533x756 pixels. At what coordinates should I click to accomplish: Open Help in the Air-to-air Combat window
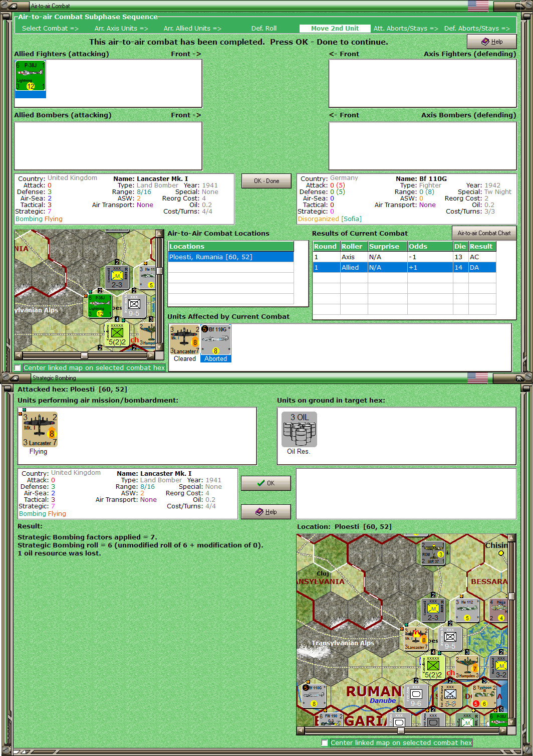coord(492,42)
